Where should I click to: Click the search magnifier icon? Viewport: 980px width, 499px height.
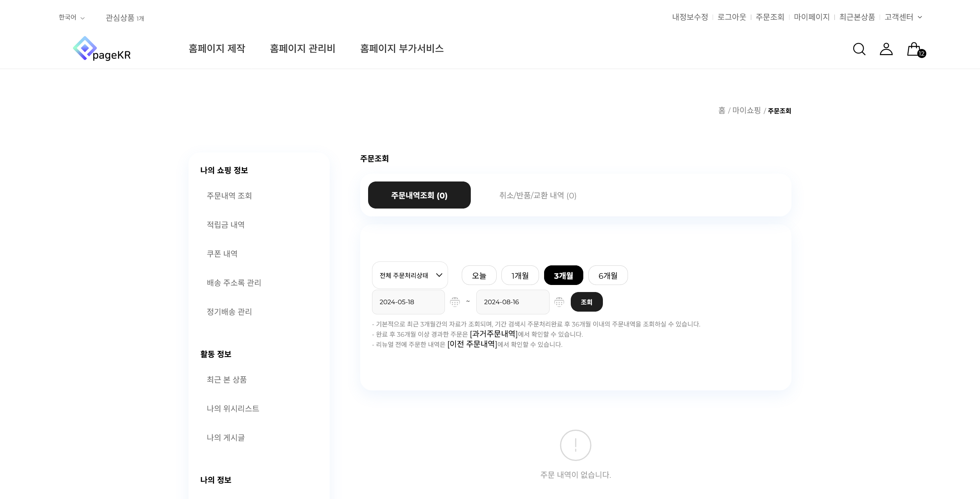coord(859,49)
